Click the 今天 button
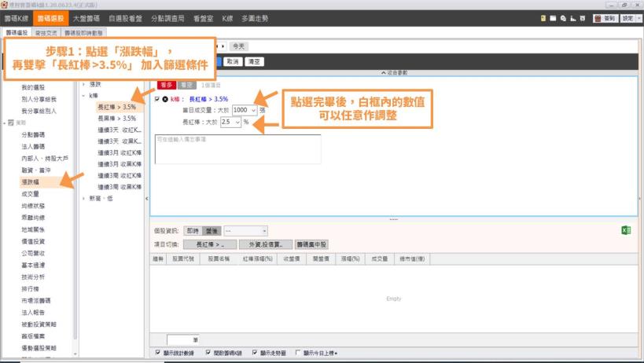644x363 pixels. pyautogui.click(x=238, y=46)
